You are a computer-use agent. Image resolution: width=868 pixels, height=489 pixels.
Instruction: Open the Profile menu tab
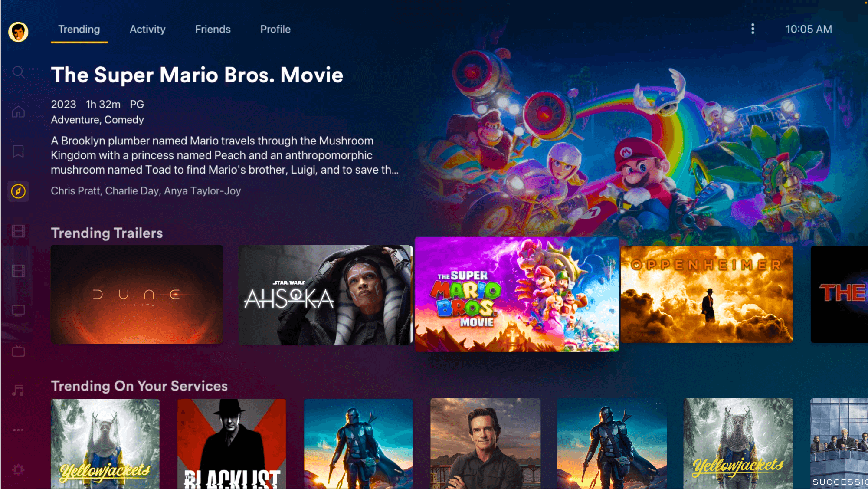pos(275,29)
